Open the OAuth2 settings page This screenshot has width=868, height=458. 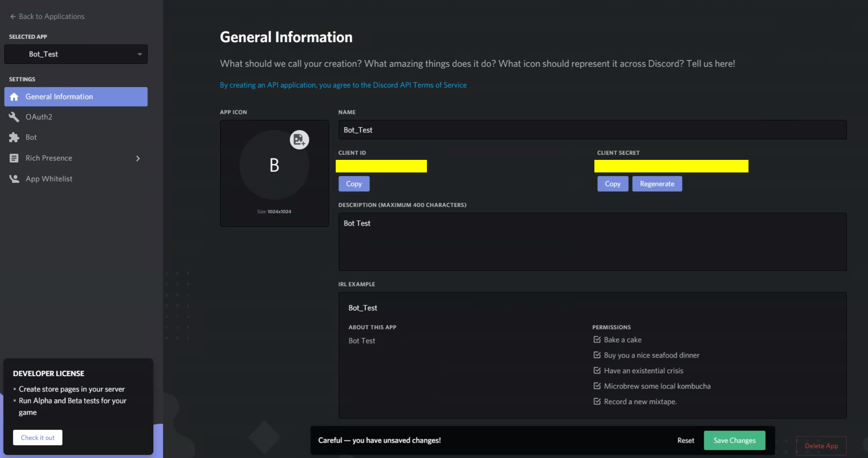(39, 117)
